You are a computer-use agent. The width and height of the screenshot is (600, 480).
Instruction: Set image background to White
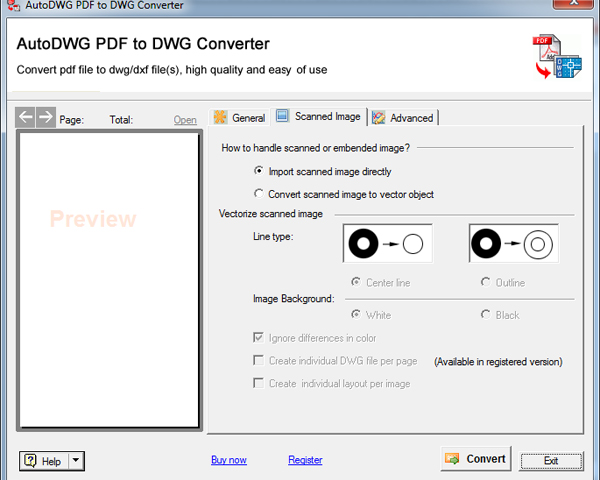(356, 314)
